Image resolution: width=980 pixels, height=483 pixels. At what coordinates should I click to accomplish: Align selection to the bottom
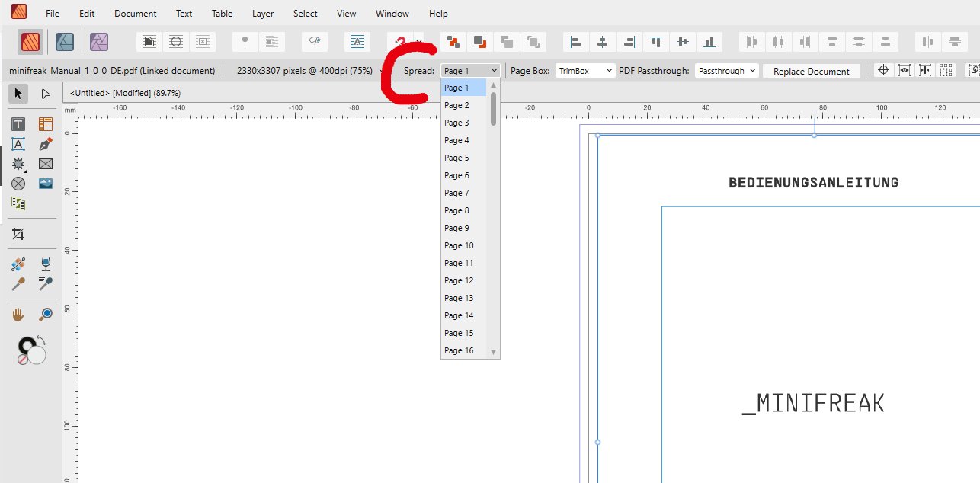pyautogui.click(x=709, y=42)
